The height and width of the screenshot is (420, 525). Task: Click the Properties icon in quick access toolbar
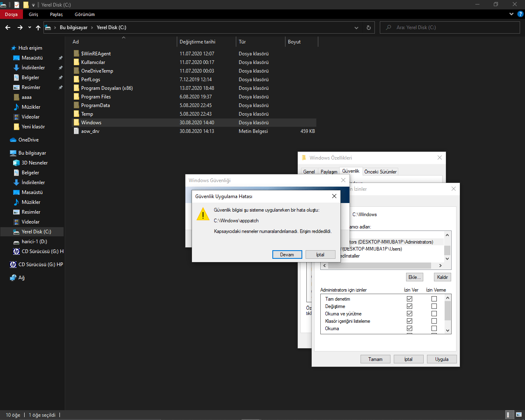click(x=17, y=5)
